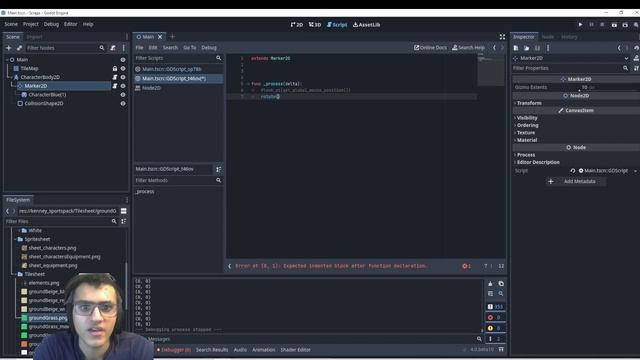Image resolution: width=640 pixels, height=360 pixels.
Task: Switch to the 3D workspace
Action: (315, 24)
